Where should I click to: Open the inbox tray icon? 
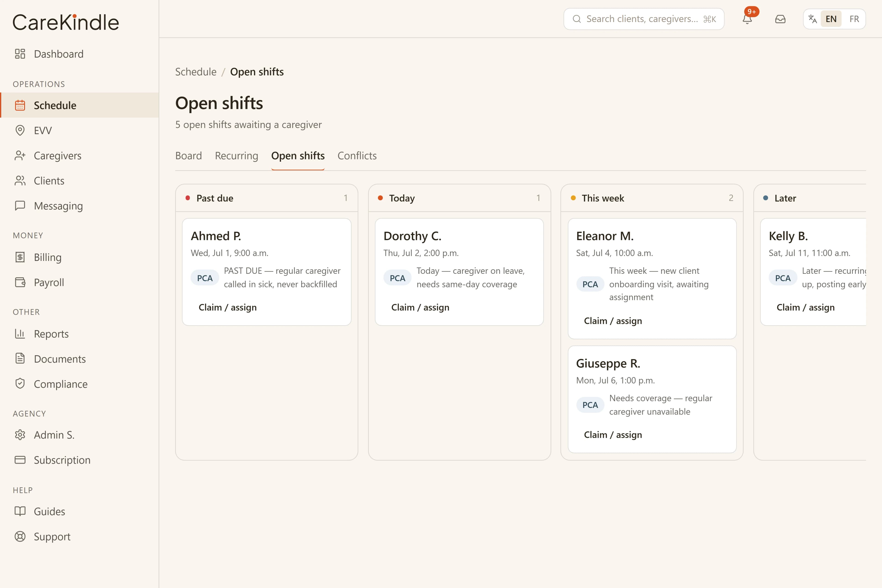tap(780, 19)
